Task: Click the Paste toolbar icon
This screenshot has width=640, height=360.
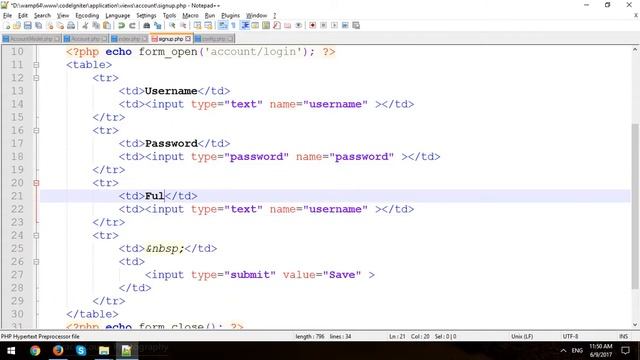Action: (107, 25)
